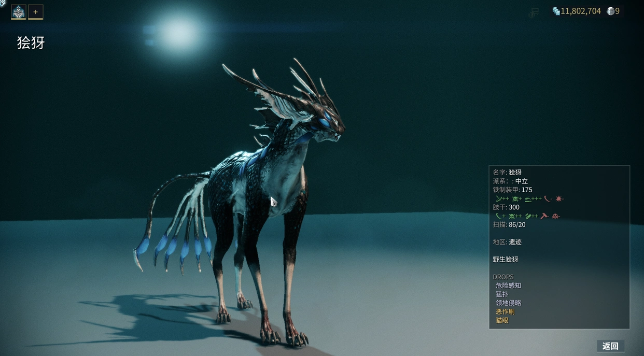644x356 pixels.
Task: Click the first green icon in armor row
Action: coord(501,198)
